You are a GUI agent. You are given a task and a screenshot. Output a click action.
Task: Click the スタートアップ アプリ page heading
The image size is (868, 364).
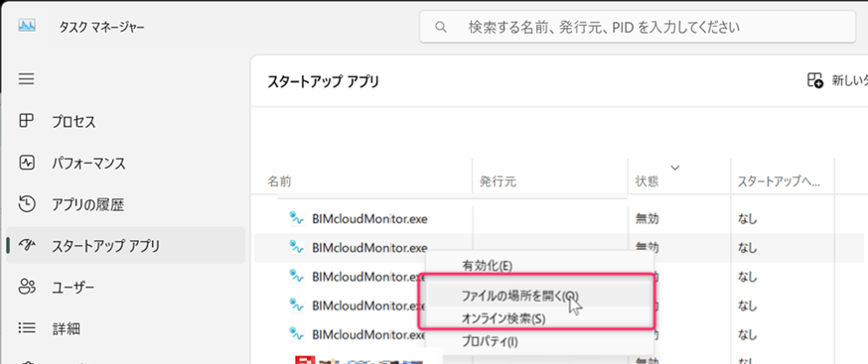[x=324, y=81]
